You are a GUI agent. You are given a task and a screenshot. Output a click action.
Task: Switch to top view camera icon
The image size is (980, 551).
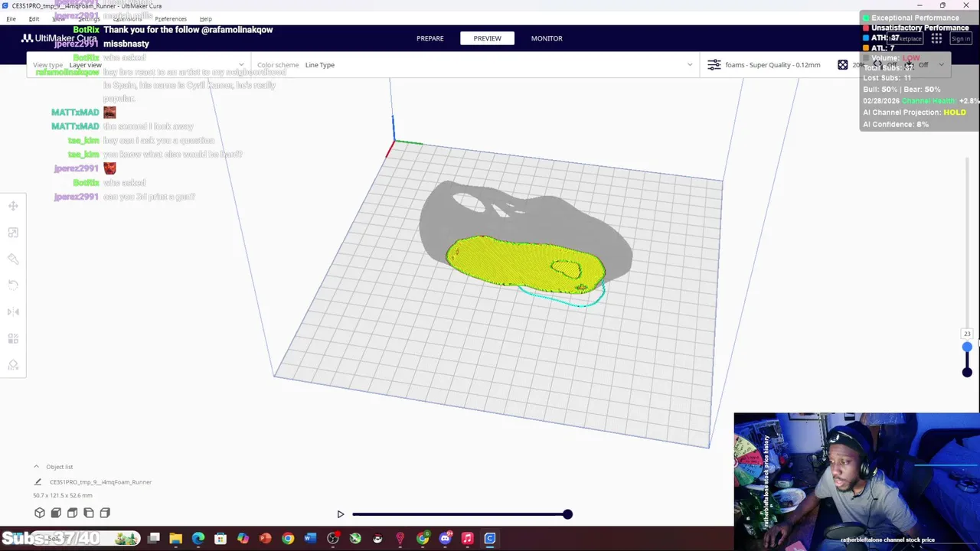tap(72, 513)
